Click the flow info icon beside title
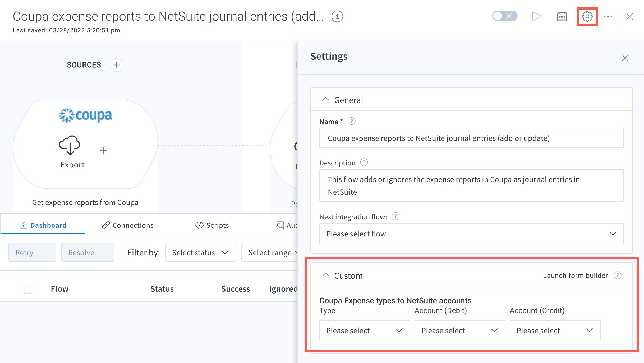 coord(337,17)
